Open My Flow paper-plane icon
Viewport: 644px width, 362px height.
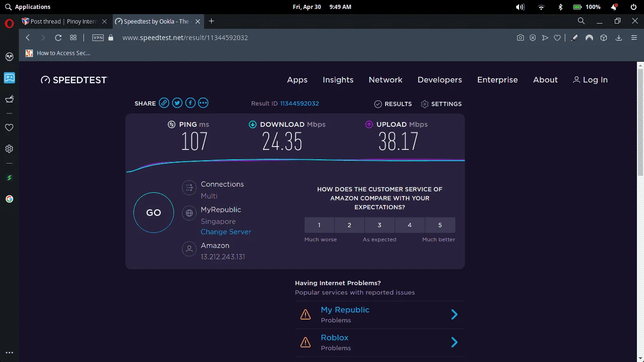[545, 38]
